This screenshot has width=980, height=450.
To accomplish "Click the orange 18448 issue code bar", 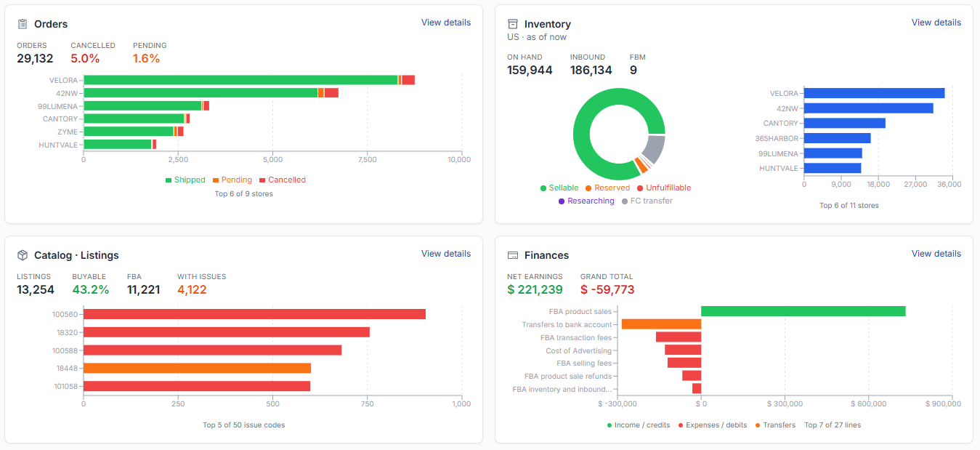I will [197, 368].
